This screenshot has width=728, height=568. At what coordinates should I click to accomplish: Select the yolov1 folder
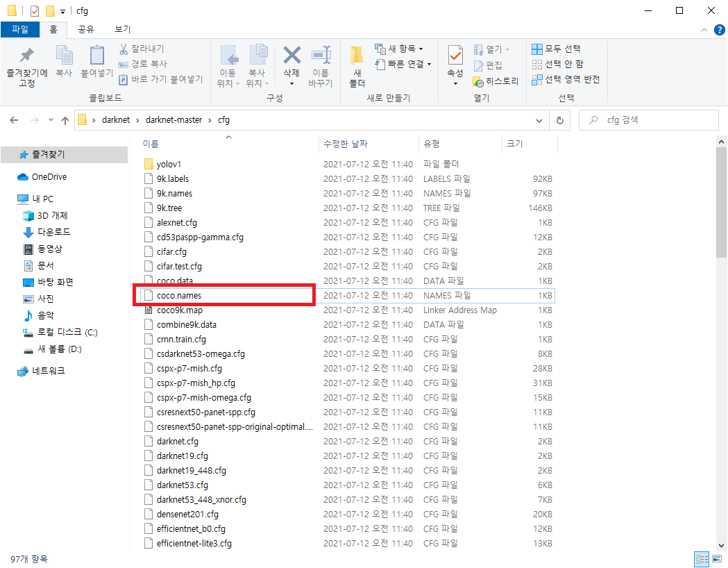[x=169, y=164]
